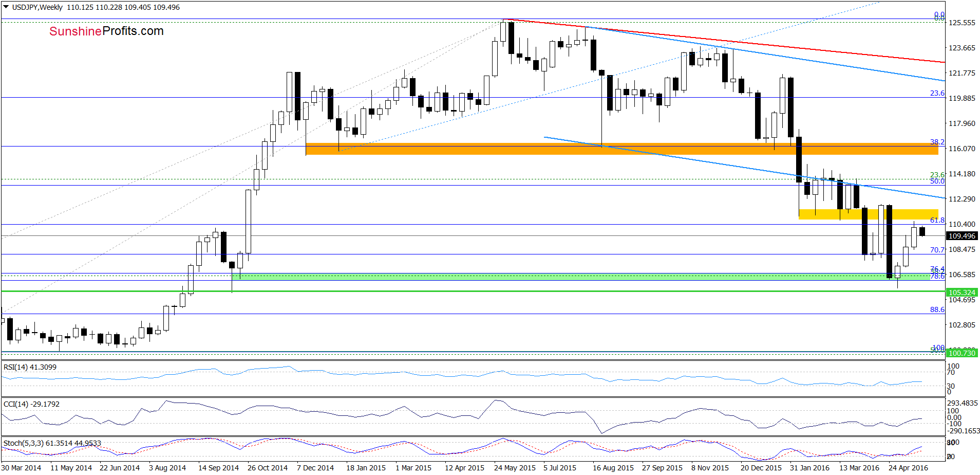Click the 114.180 price axis label
Viewport: 980px width, 475px height.
962,174
